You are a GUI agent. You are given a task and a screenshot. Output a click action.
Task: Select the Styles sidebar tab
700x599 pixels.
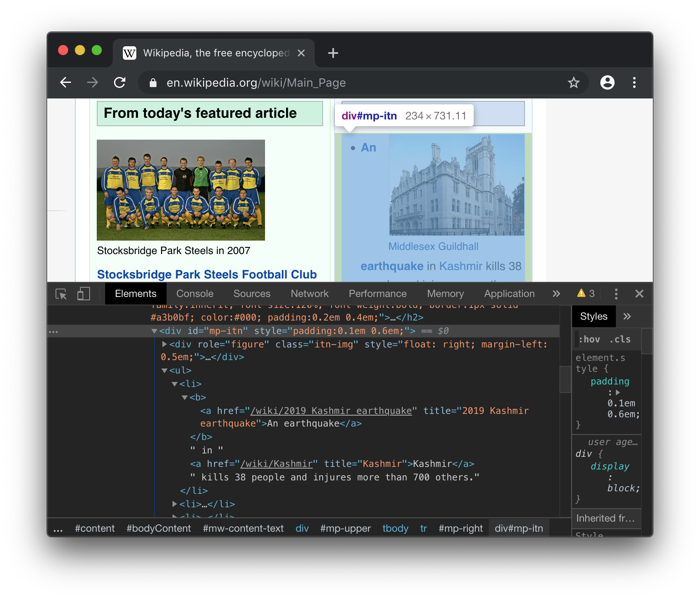click(x=594, y=316)
